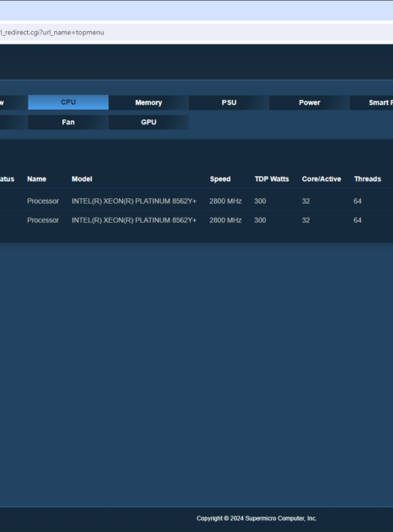Click the Model column header
The image size is (393, 532).
pos(82,179)
